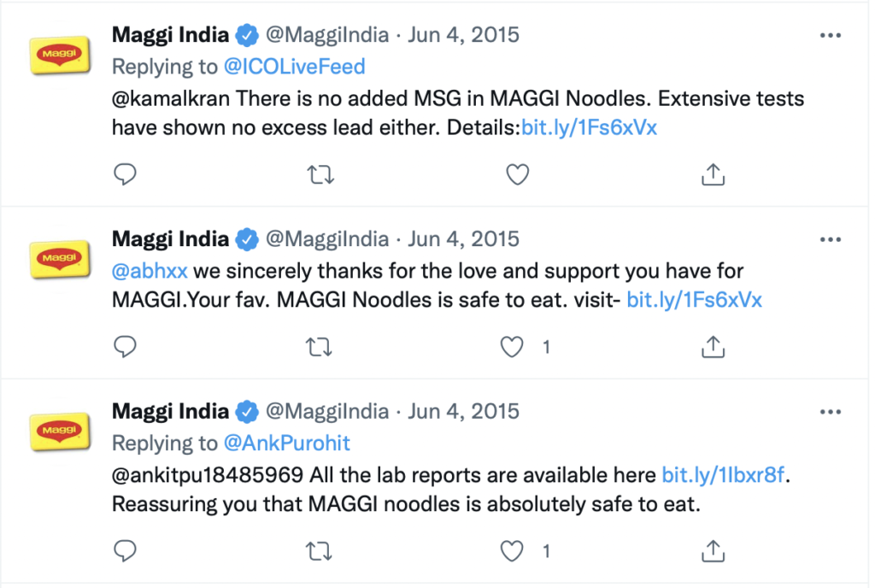Click Maggi India's profile picture on the second tweet
The image size is (875, 588).
click(x=59, y=260)
